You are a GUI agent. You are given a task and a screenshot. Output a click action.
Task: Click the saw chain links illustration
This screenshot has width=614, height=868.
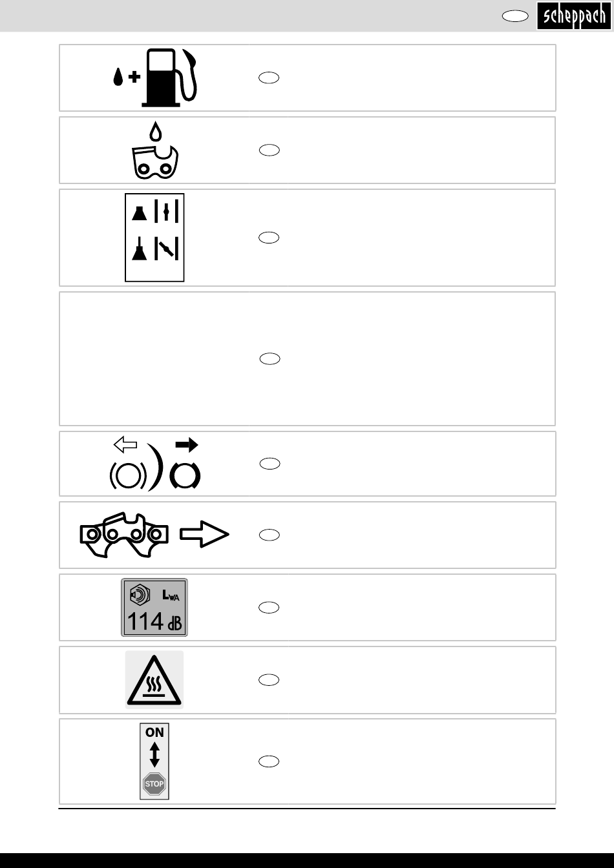[x=124, y=535]
